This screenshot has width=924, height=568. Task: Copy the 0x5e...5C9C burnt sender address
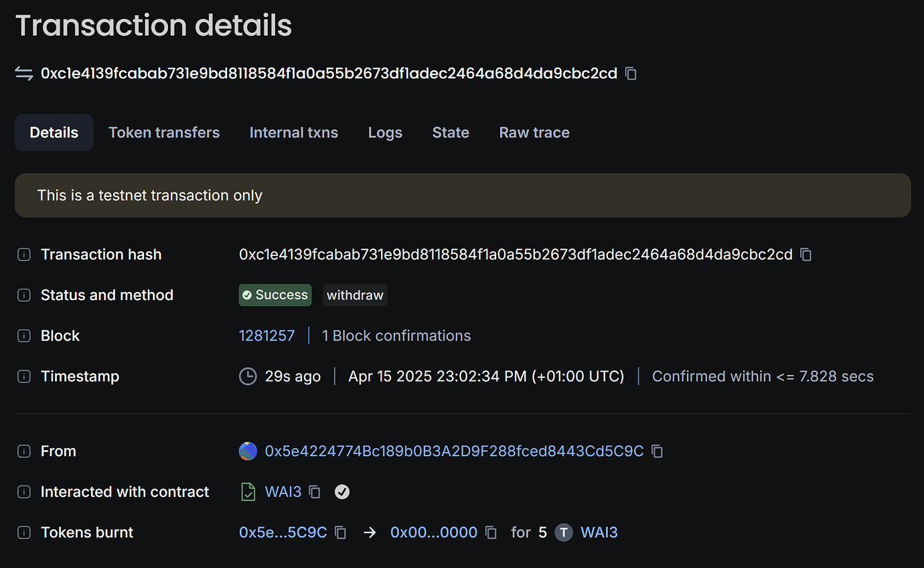point(340,532)
